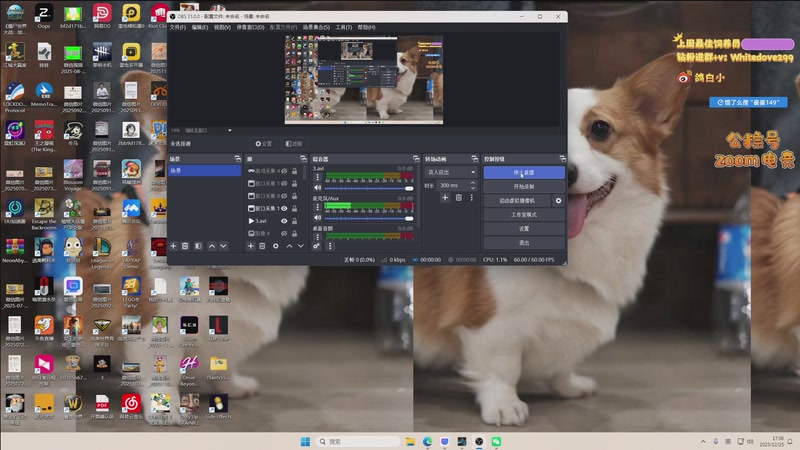The width and height of the screenshot is (800, 450).
Task: Remove the selected scene with trash icon
Action: point(185,246)
